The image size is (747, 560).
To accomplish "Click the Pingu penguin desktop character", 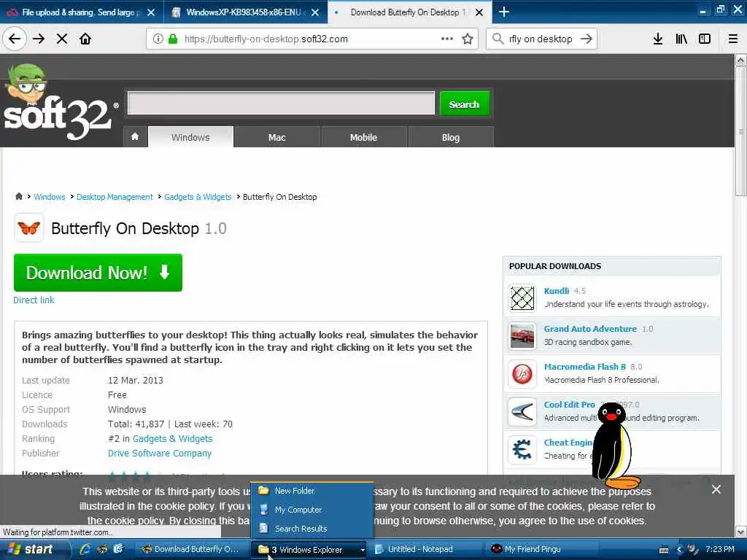I will [614, 446].
